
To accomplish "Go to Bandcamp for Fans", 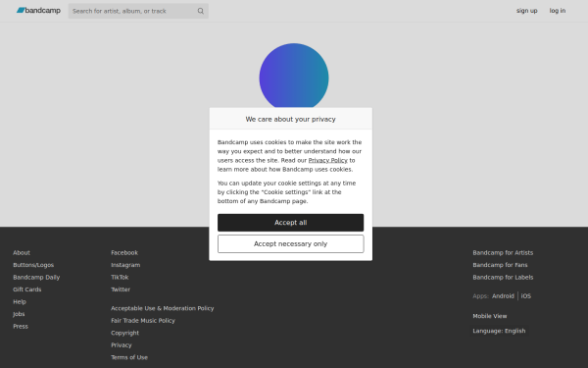I will click(500, 265).
